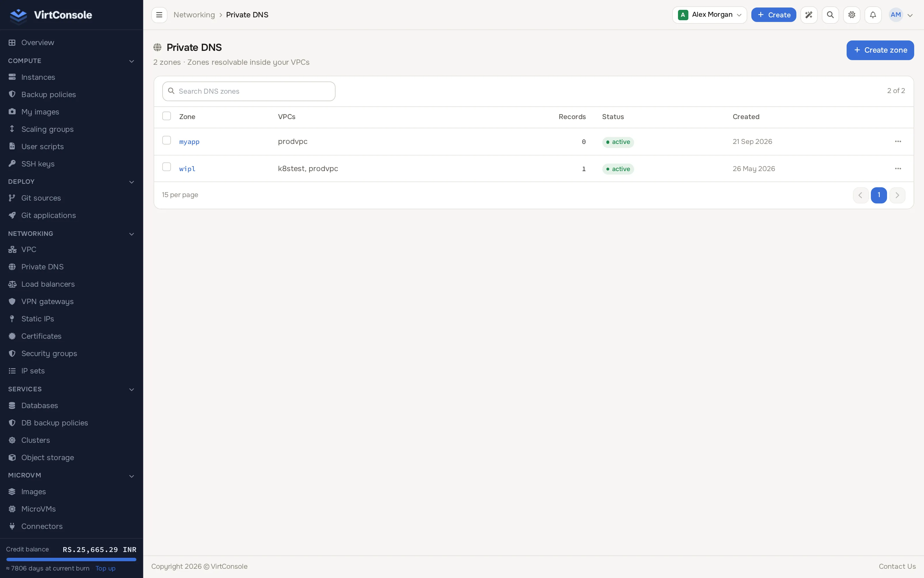Viewport: 924px width, 578px height.
Task: Open the notifications bell
Action: click(873, 15)
